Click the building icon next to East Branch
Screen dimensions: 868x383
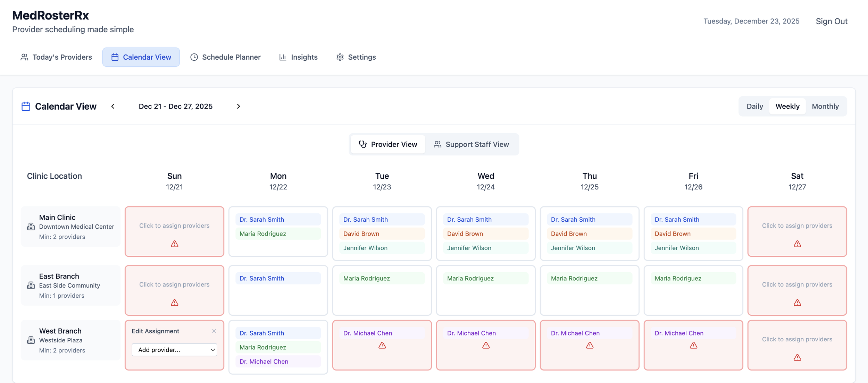coord(31,286)
